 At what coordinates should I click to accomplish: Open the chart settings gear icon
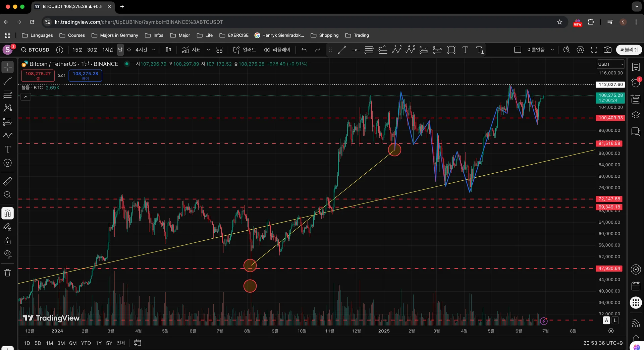point(580,50)
